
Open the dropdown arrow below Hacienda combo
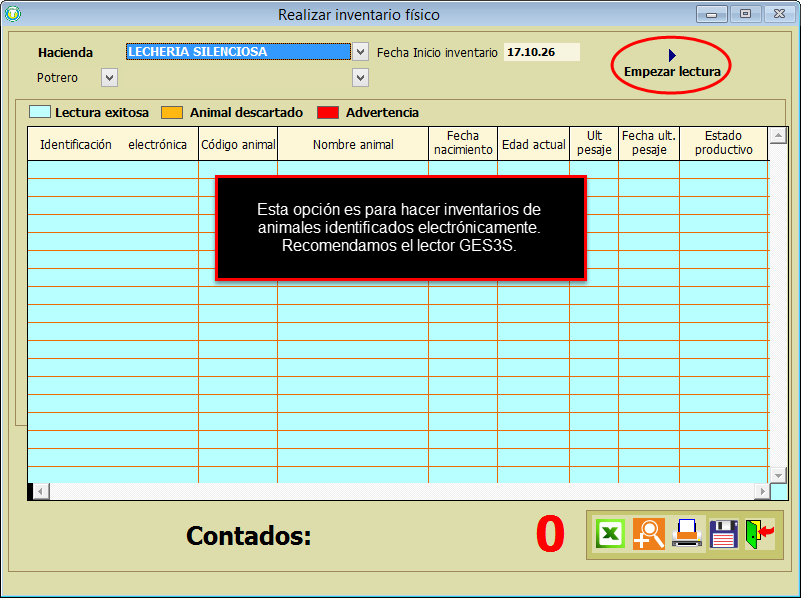tap(360, 77)
